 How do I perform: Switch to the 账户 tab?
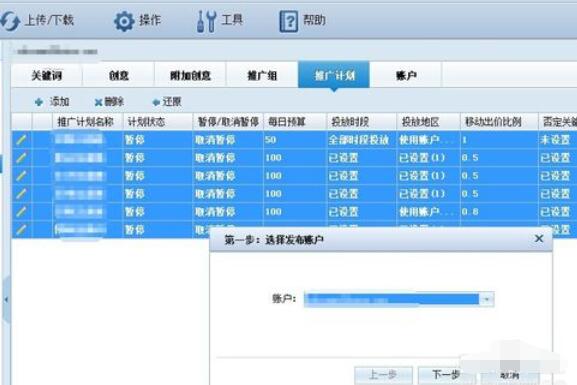[x=406, y=75]
